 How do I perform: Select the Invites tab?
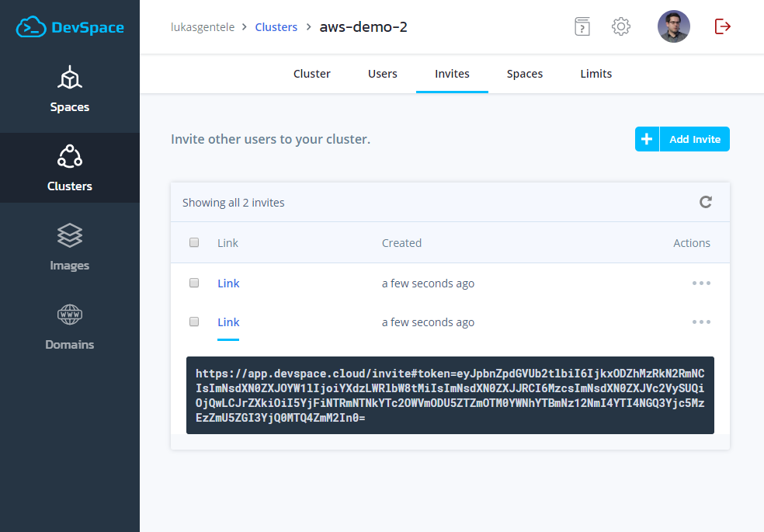coord(452,74)
